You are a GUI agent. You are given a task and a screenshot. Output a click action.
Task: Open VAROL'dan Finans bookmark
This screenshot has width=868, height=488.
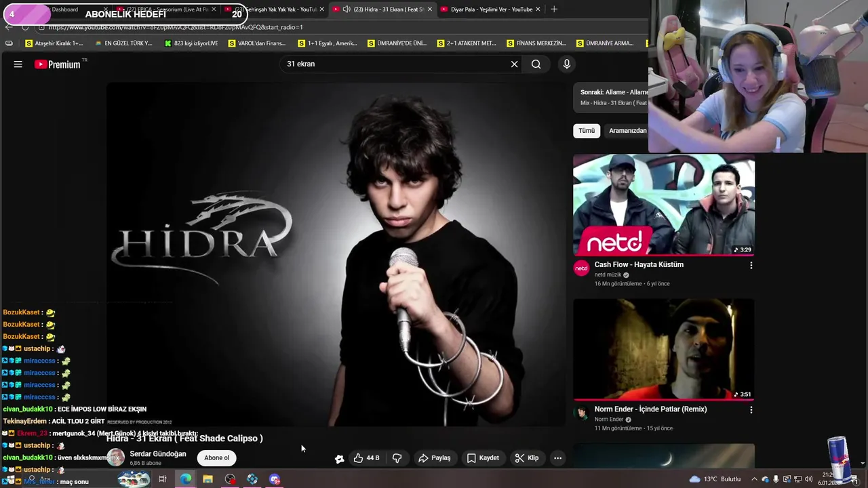point(257,43)
